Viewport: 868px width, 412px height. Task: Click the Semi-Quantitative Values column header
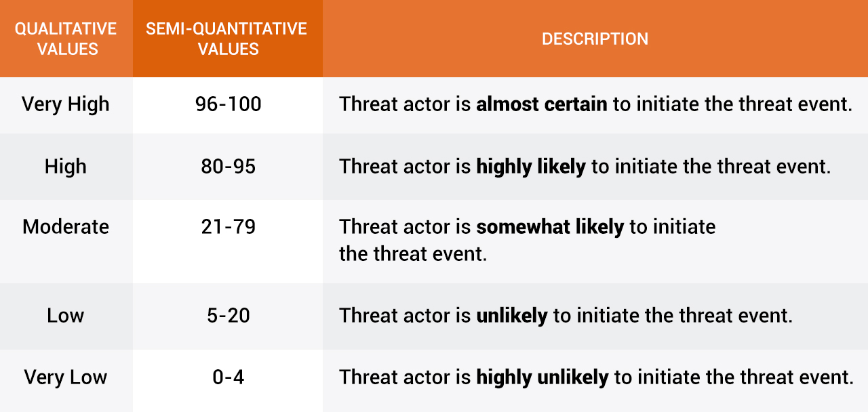tap(227, 39)
